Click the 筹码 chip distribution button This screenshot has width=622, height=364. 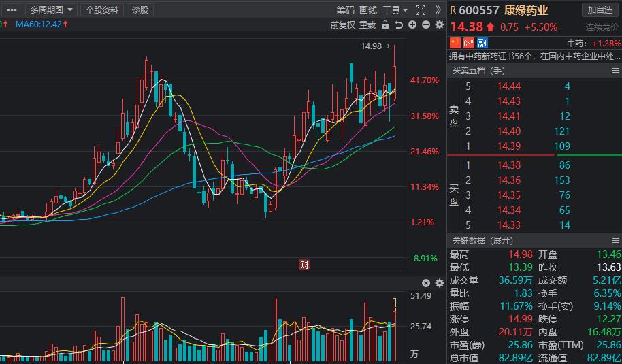click(x=345, y=10)
